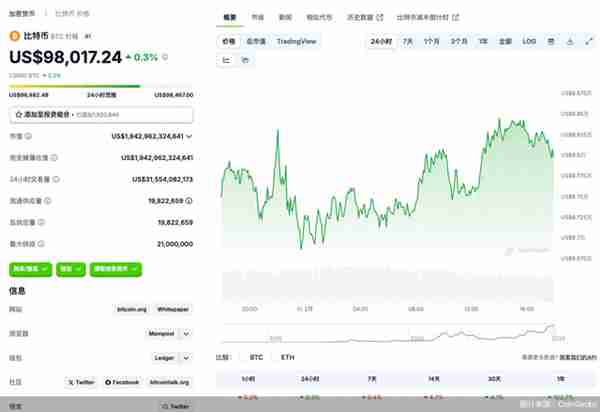Compare chart with ETH
The width and height of the screenshot is (600, 412).
(288, 357)
